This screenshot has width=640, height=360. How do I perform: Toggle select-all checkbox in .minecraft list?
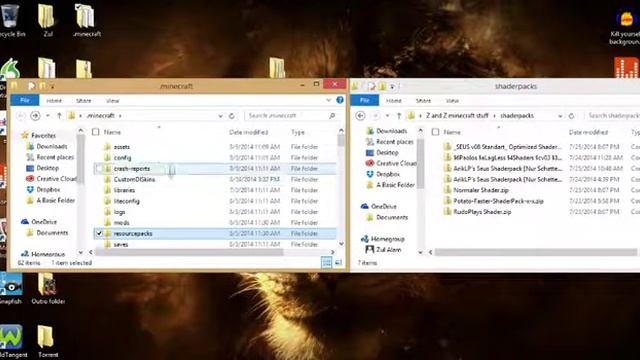[x=96, y=132]
